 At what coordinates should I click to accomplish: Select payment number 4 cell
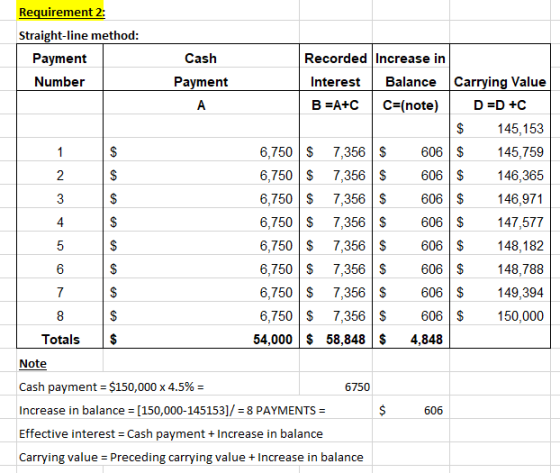click(x=60, y=222)
